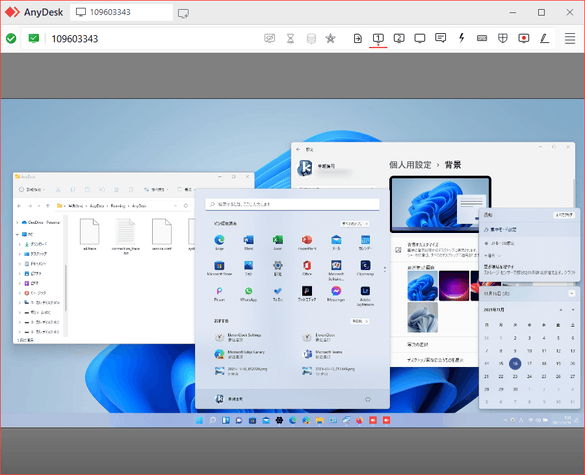Screen dimensions: 585x475
Task: Select the ad.trace file in Explorer
Action: click(x=90, y=234)
